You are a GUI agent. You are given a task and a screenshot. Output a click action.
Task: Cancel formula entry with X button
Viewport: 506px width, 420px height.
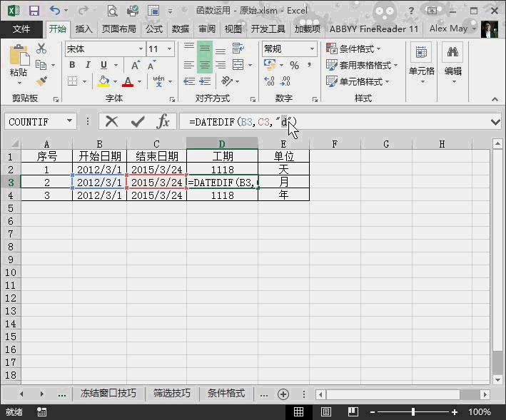coord(111,121)
